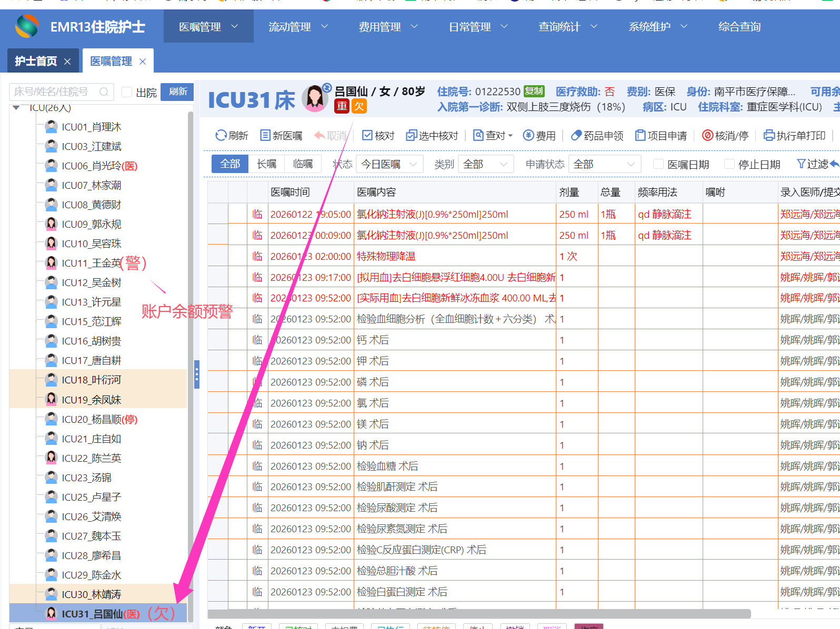Open the 日常管理 menu

click(478, 26)
